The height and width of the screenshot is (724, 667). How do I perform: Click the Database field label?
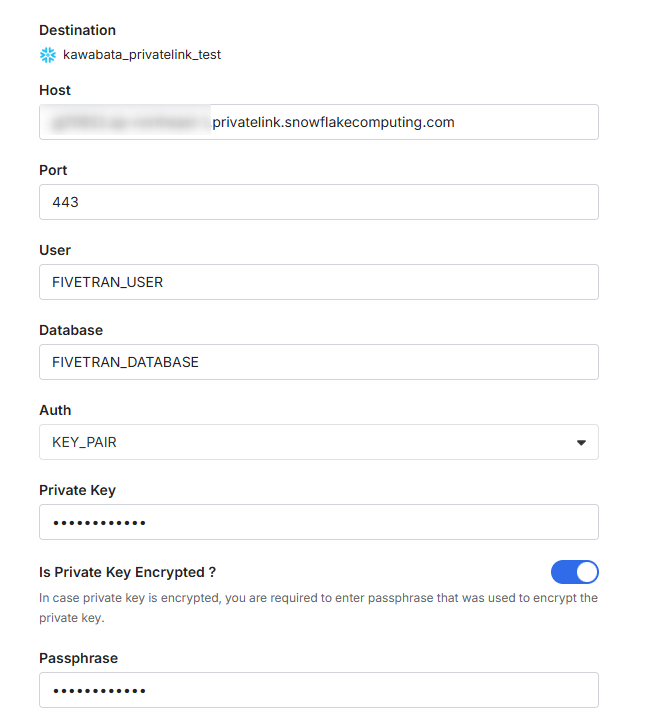[71, 330]
